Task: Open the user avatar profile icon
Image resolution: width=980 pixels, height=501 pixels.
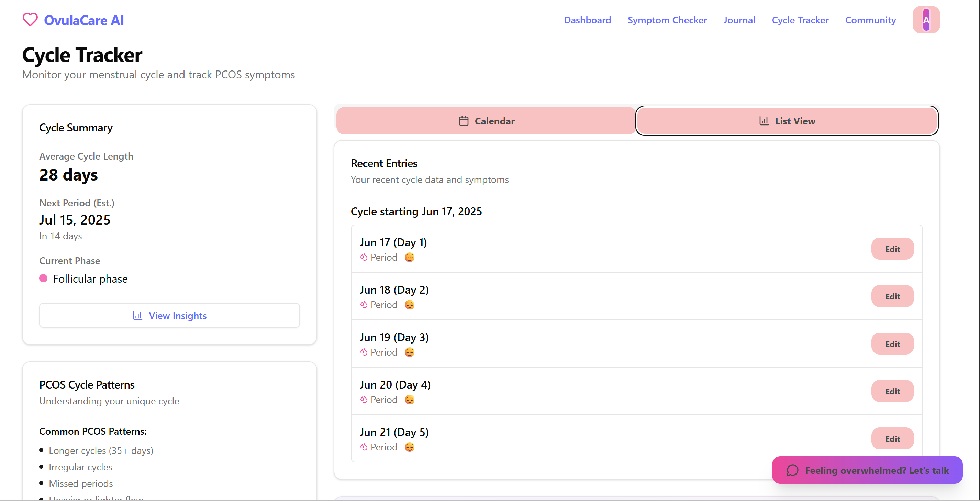Action: (x=926, y=20)
